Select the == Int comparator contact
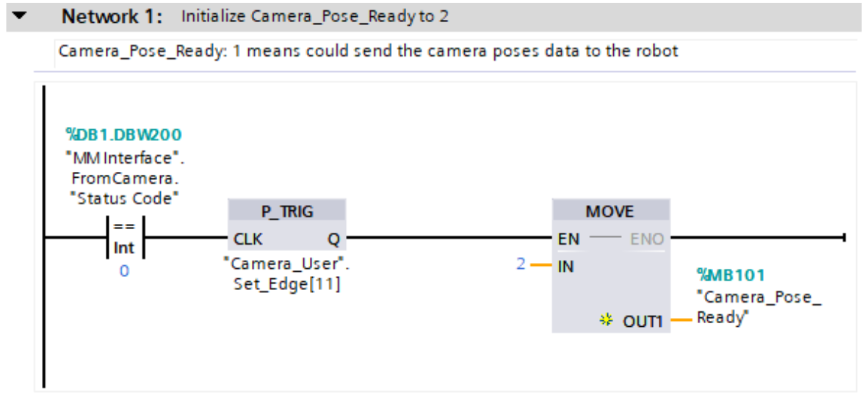868x401 pixels. (123, 238)
